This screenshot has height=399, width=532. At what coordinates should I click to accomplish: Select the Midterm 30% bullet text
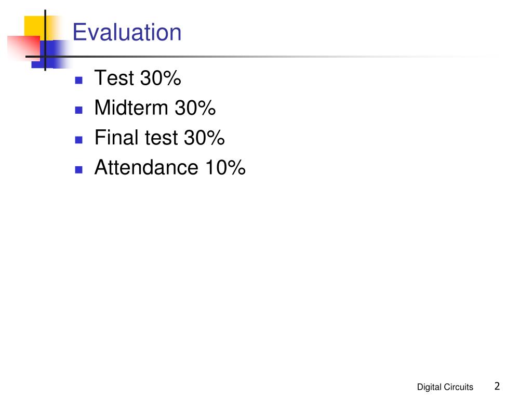(155, 108)
